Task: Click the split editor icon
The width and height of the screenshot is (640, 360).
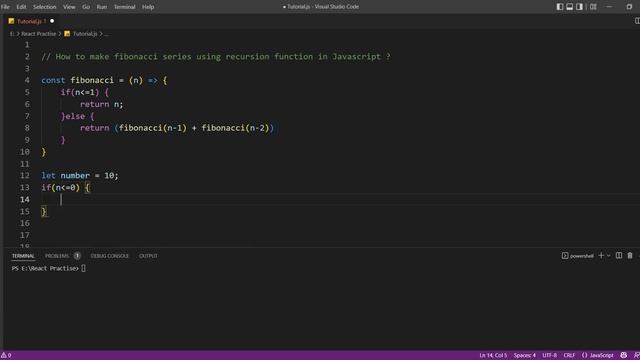Action: [637, 21]
